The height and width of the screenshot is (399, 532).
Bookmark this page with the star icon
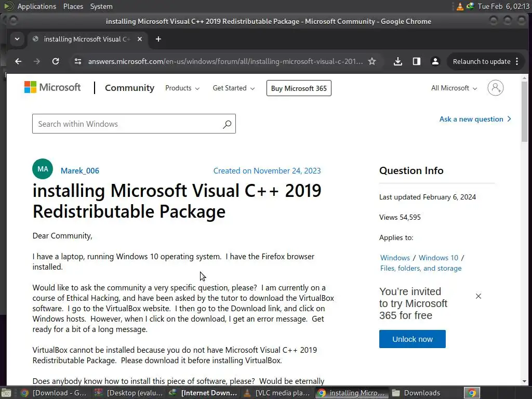coord(372,61)
